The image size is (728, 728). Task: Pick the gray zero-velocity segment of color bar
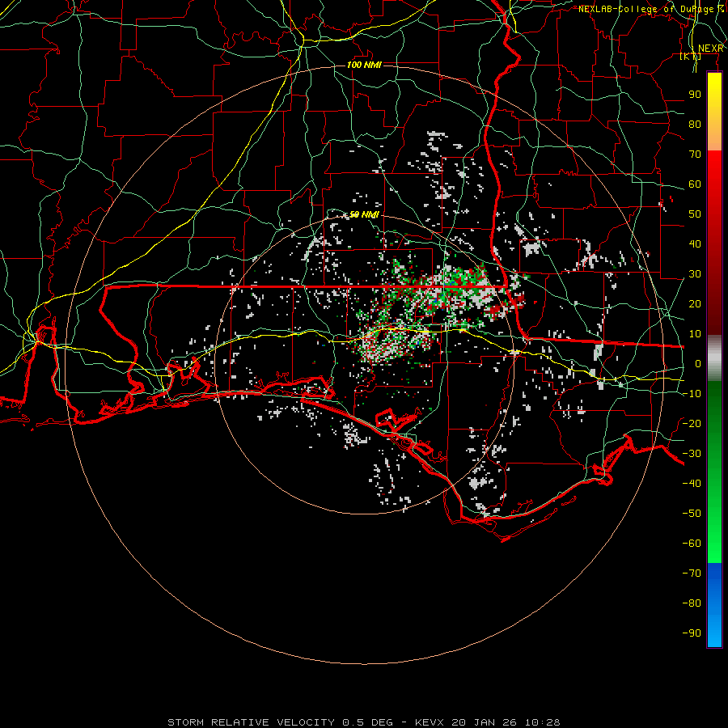[714, 358]
